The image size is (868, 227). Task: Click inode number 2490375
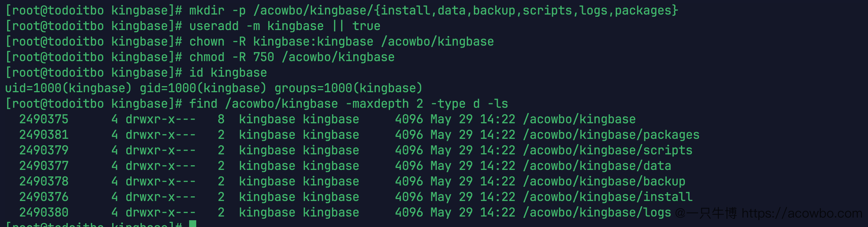click(x=44, y=119)
